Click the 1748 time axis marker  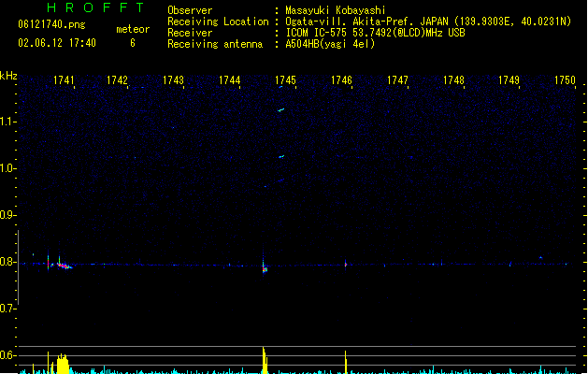tap(453, 80)
